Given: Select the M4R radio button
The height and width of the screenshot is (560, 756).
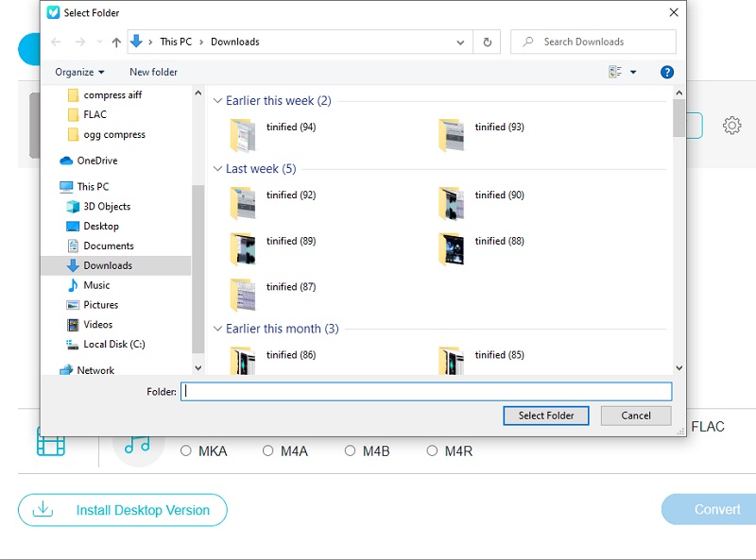Looking at the screenshot, I should tap(432, 451).
